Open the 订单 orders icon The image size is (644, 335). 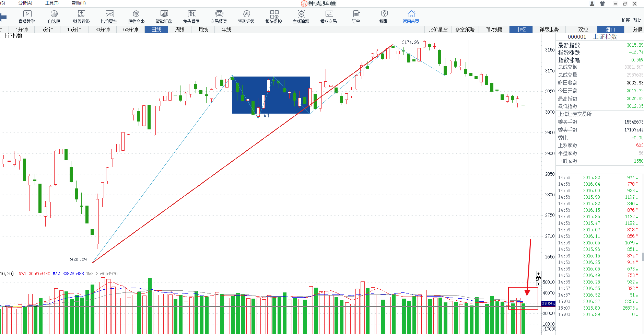pos(356,16)
